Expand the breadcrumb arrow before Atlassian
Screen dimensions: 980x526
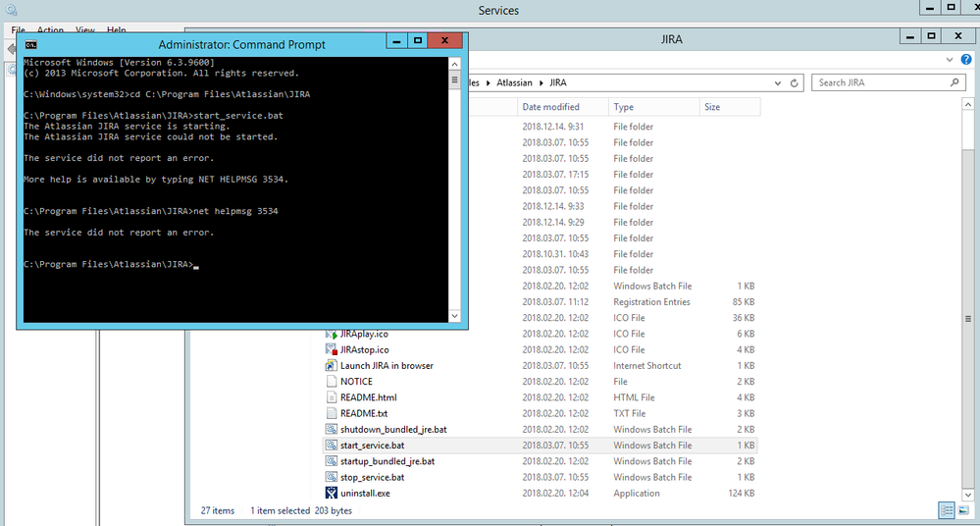coord(489,82)
